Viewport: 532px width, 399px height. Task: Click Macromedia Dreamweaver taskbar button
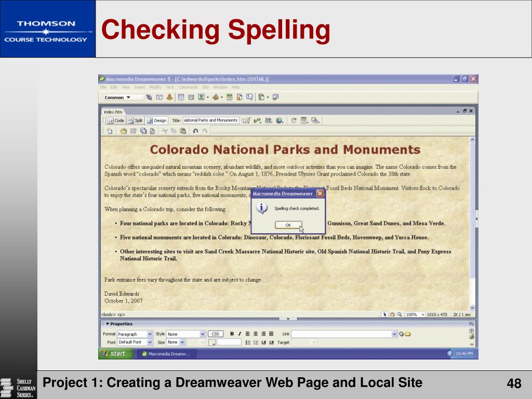point(166,354)
